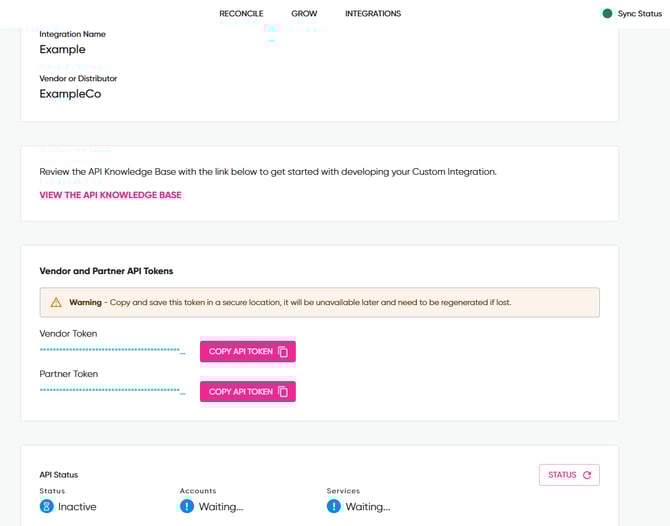Click the Vendor and Partner API Tokens heading

[x=106, y=271]
